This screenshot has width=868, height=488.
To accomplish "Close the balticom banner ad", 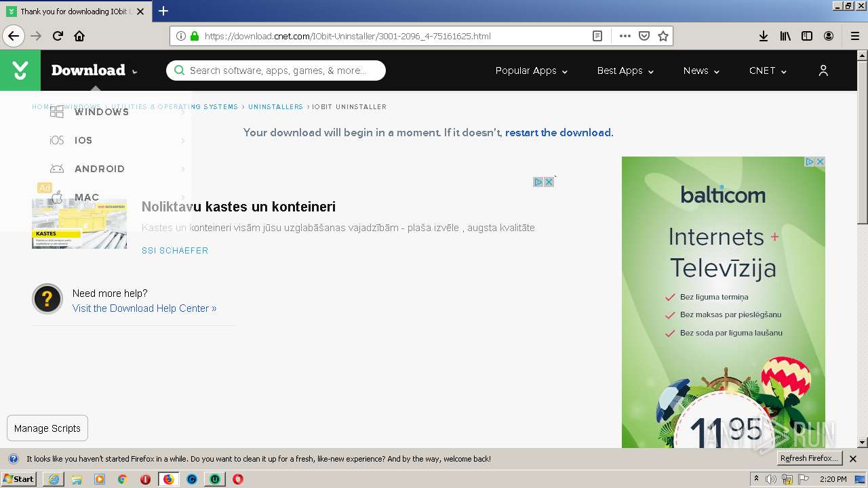I will (820, 161).
